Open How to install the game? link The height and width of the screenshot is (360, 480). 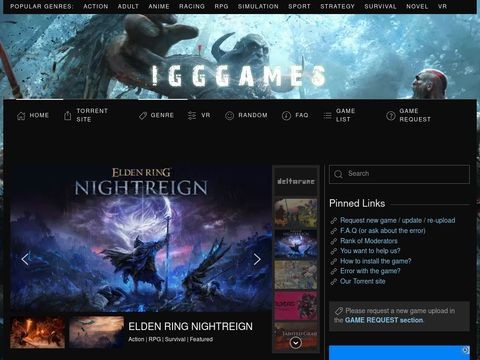[x=376, y=261]
